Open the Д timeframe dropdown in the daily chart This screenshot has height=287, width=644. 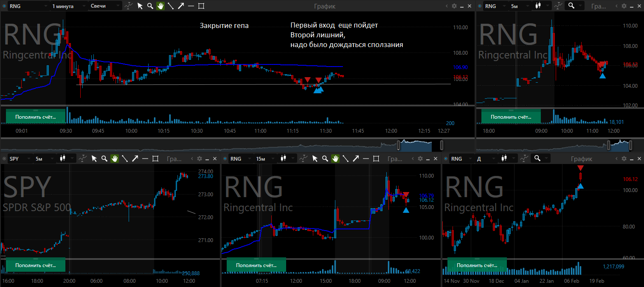(486, 159)
